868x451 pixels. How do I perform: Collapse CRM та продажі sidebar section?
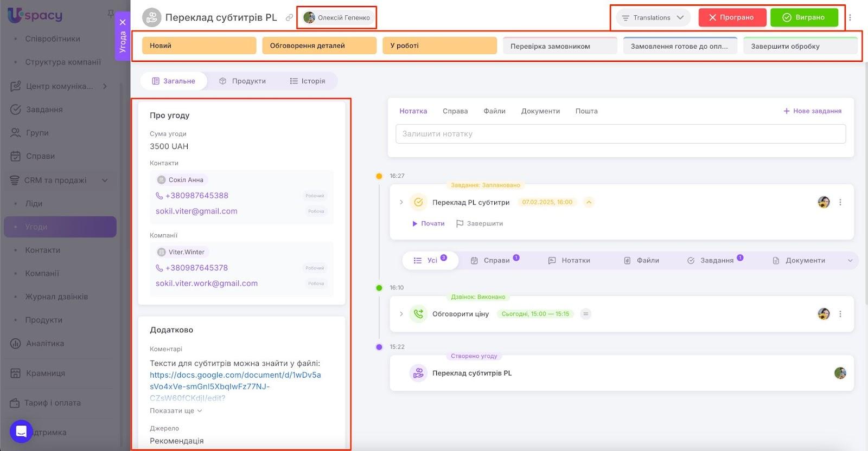point(105,181)
